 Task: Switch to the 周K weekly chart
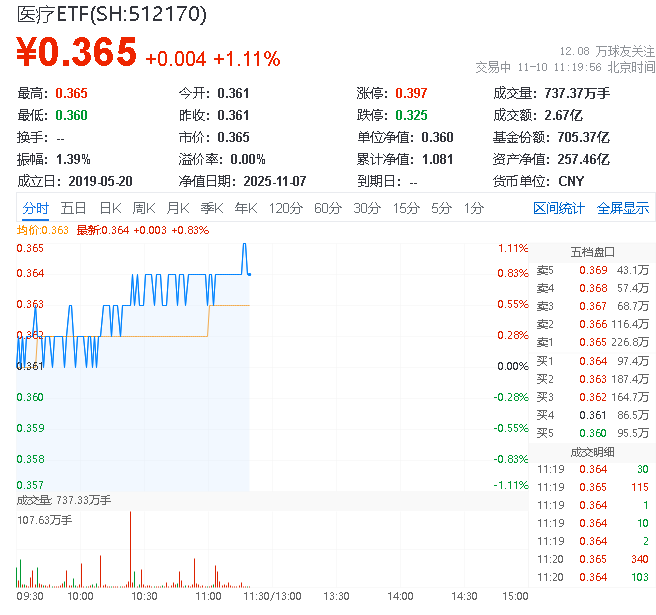point(143,208)
